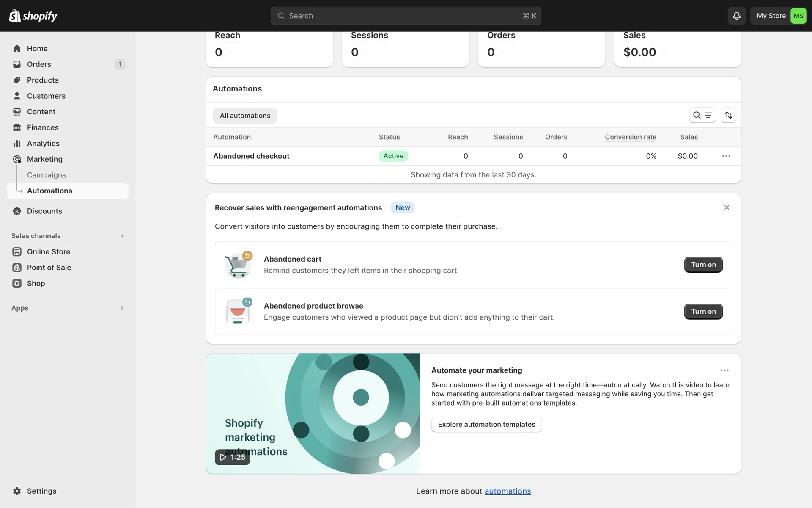Viewport: 812px width, 508px height.
Task: Click the Shopify logo
Action: (x=33, y=16)
